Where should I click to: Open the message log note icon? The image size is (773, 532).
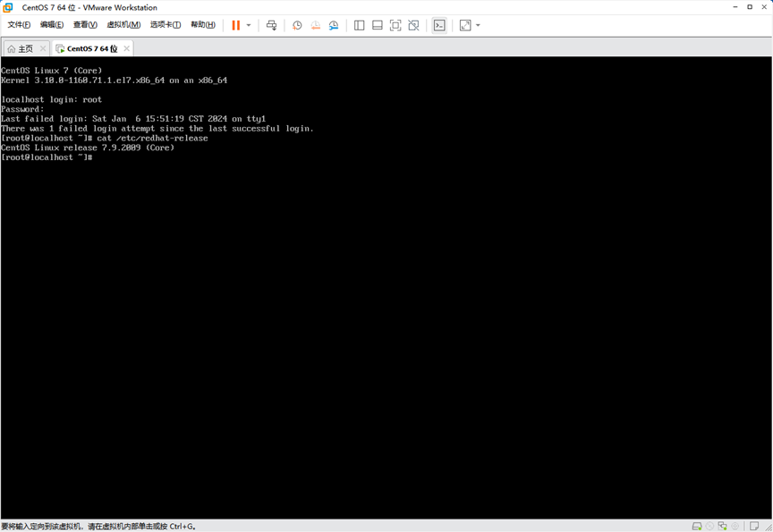coord(754,526)
